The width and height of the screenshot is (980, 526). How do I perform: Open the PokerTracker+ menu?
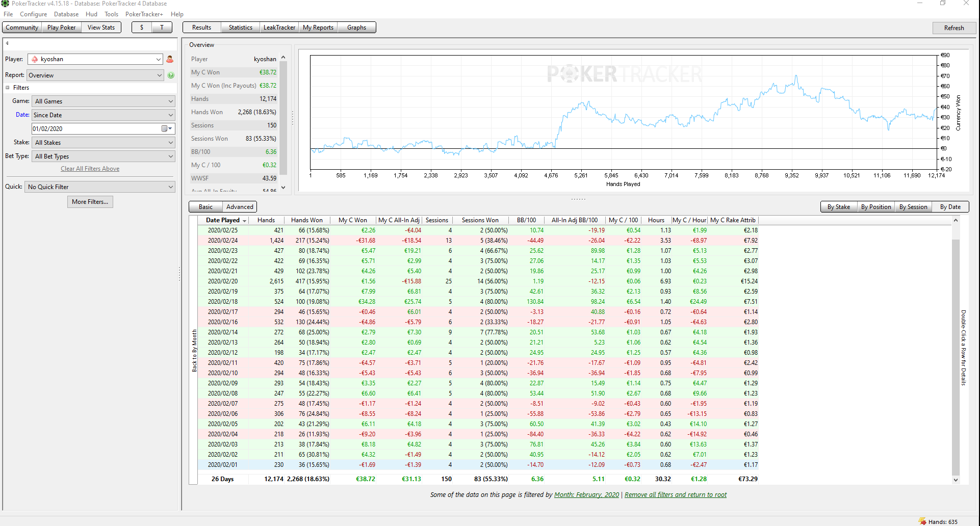(144, 14)
